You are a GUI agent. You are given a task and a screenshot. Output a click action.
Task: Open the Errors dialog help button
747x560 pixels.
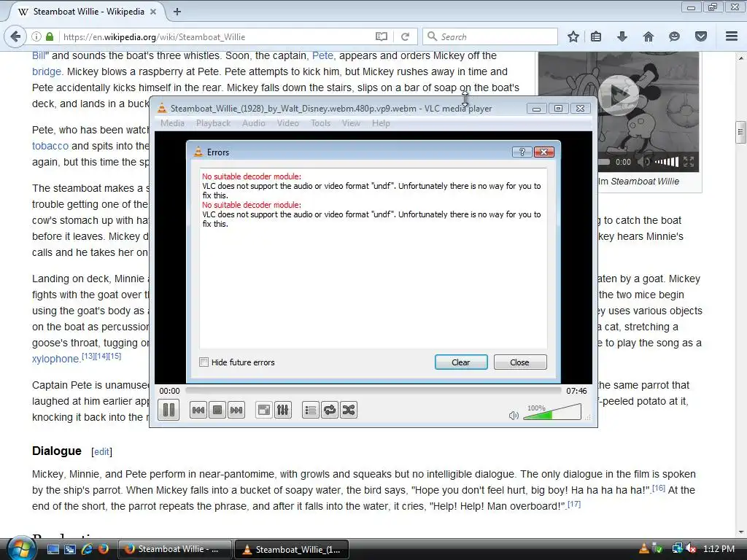coord(522,152)
